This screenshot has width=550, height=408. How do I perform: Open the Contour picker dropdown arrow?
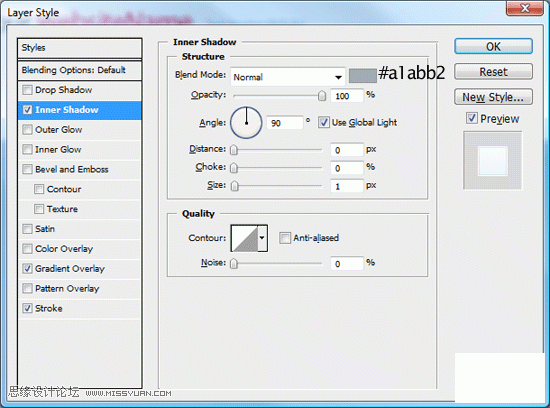click(262, 238)
